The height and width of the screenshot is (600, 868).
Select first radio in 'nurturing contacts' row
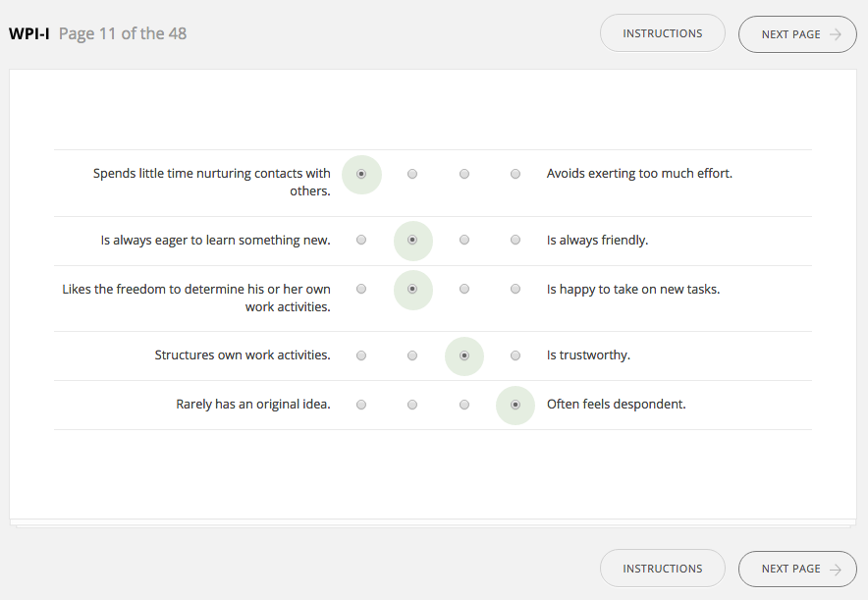coord(361,174)
